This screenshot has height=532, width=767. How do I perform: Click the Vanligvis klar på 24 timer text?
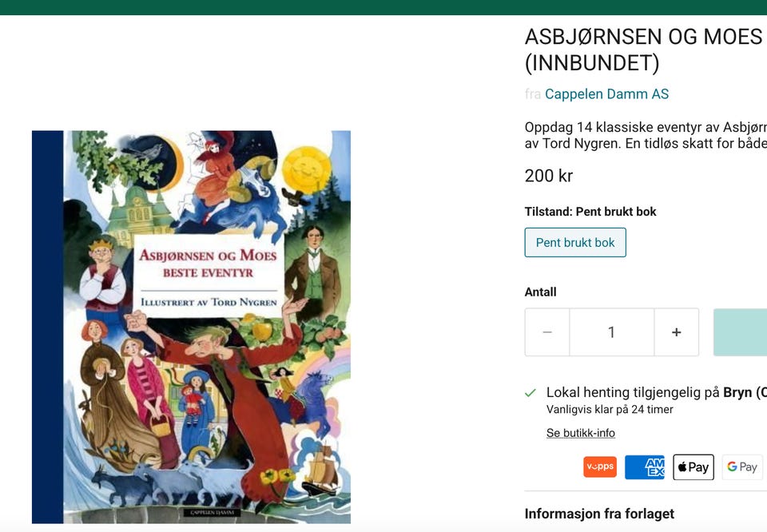(x=610, y=409)
